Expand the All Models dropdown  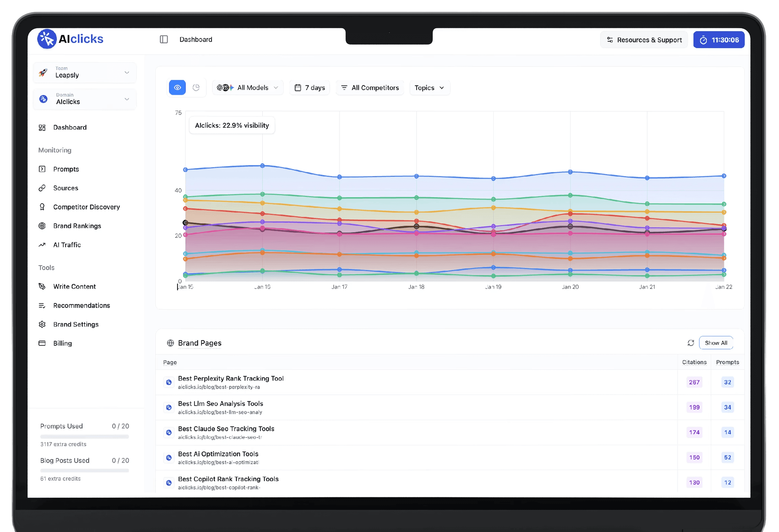pos(248,87)
